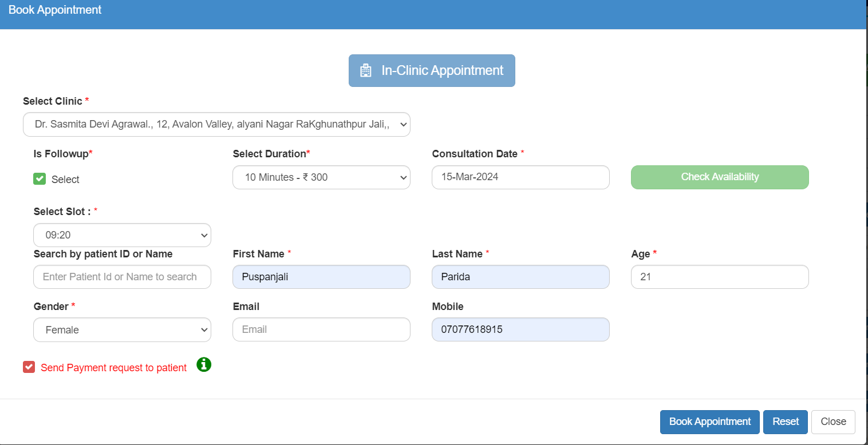Click the First Name field containing Puspanjali
The width and height of the screenshot is (868, 445).
[321, 277]
